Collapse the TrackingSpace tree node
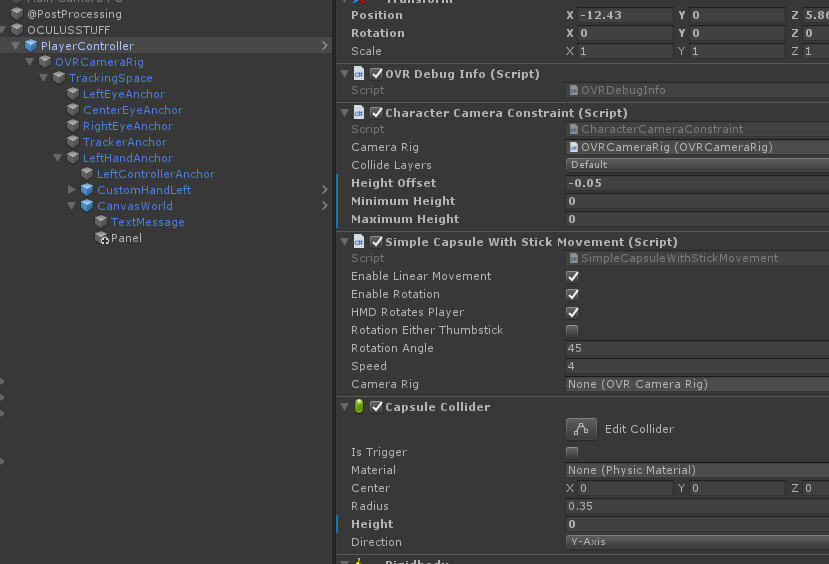This screenshot has width=829, height=564. coord(44,78)
